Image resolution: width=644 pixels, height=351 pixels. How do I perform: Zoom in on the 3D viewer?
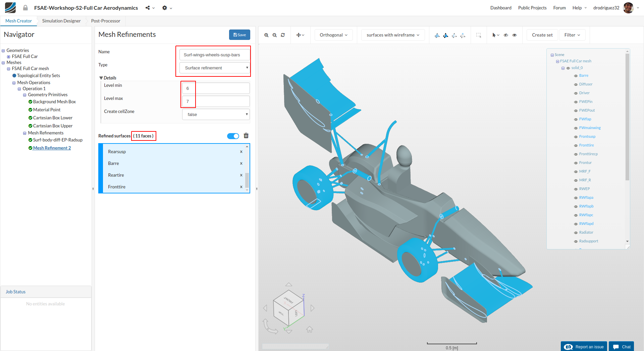pyautogui.click(x=266, y=35)
